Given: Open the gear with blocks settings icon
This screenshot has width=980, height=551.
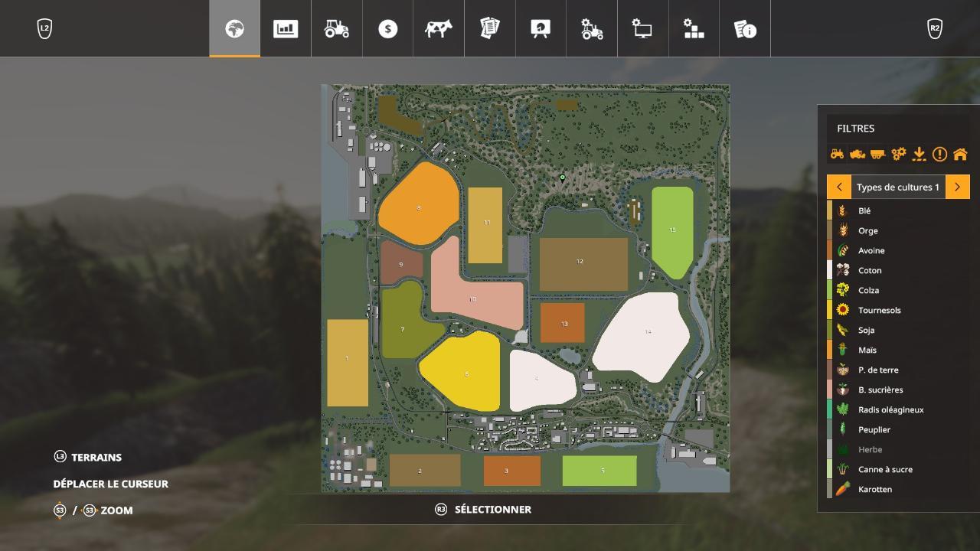Looking at the screenshot, I should pos(694,29).
